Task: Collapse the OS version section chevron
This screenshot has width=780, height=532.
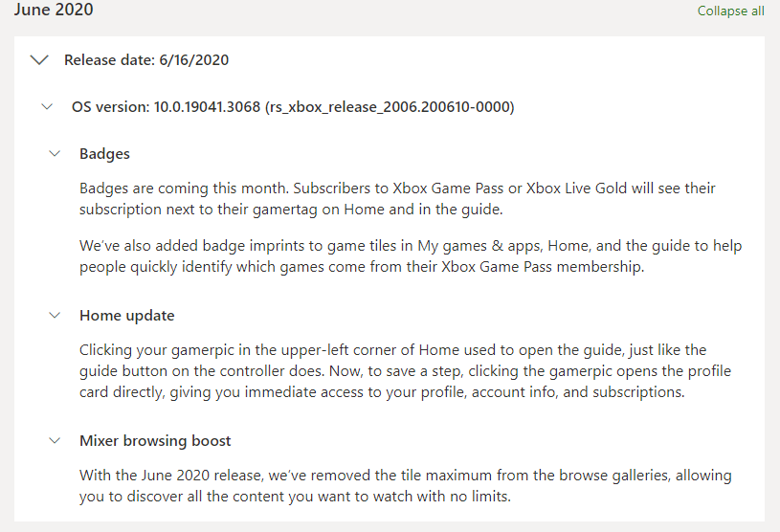Action: tap(47, 106)
